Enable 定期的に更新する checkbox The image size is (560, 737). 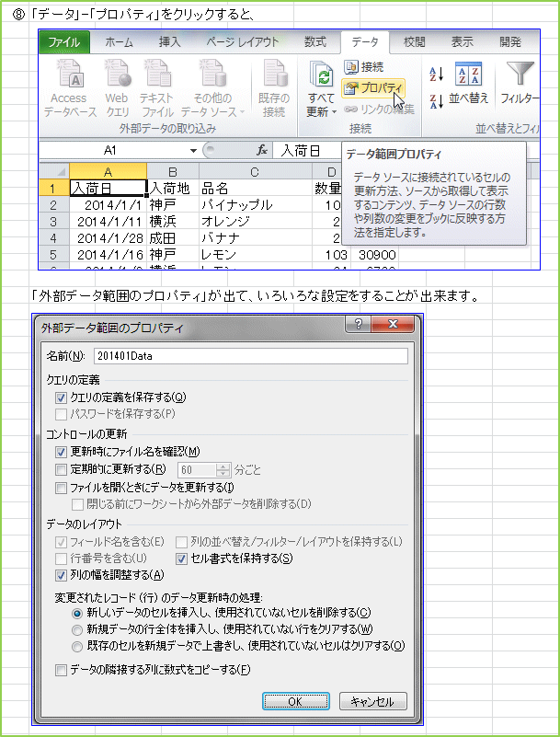pyautogui.click(x=61, y=469)
